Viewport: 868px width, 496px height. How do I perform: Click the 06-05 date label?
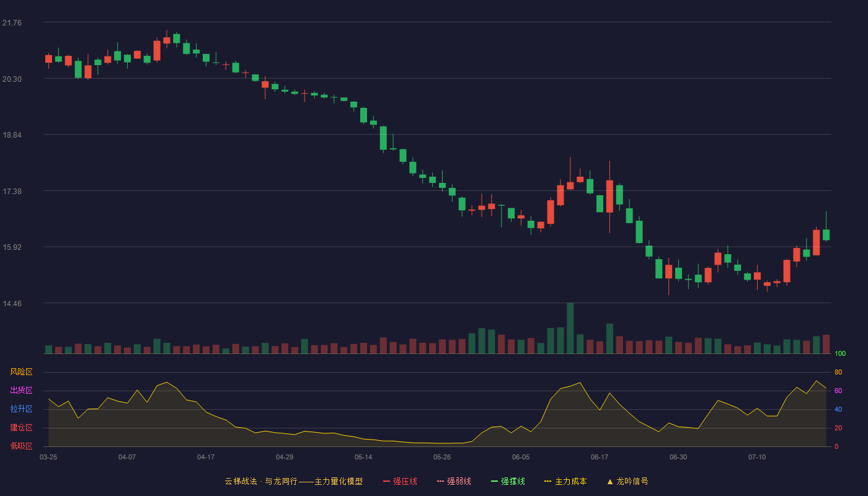click(521, 457)
